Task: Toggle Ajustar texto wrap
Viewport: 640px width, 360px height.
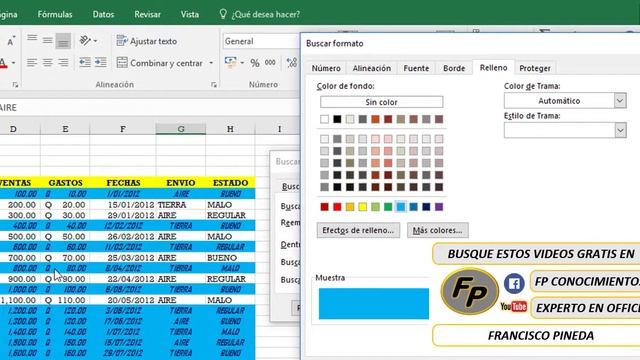Action: pos(147,41)
